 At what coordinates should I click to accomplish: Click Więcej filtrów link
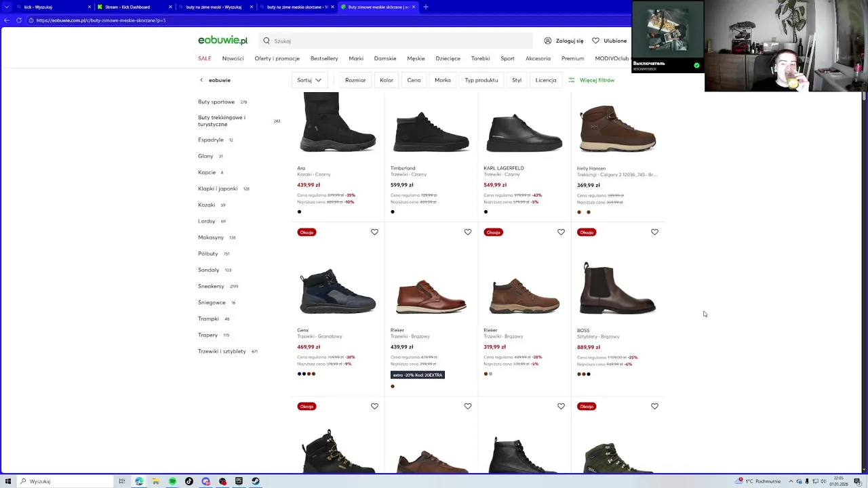click(597, 80)
